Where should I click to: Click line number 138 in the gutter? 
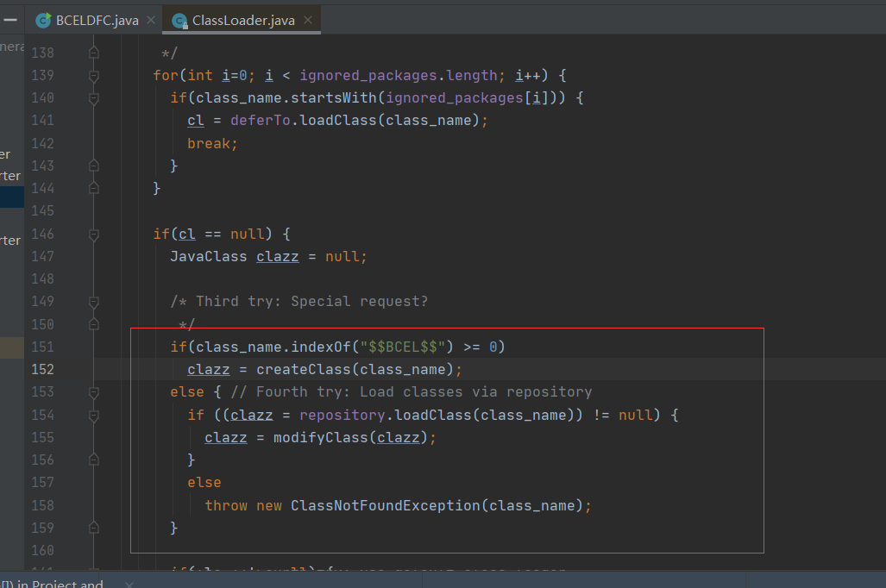coord(43,53)
